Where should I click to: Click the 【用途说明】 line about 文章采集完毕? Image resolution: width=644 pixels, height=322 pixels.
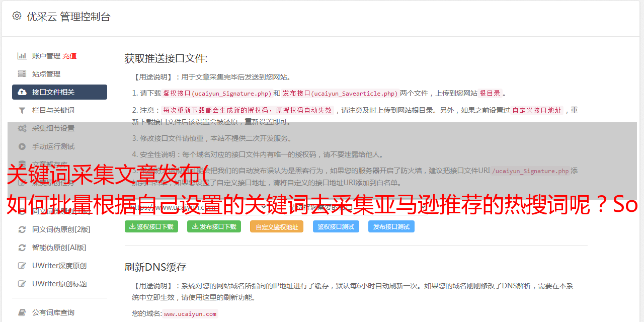tap(212, 77)
